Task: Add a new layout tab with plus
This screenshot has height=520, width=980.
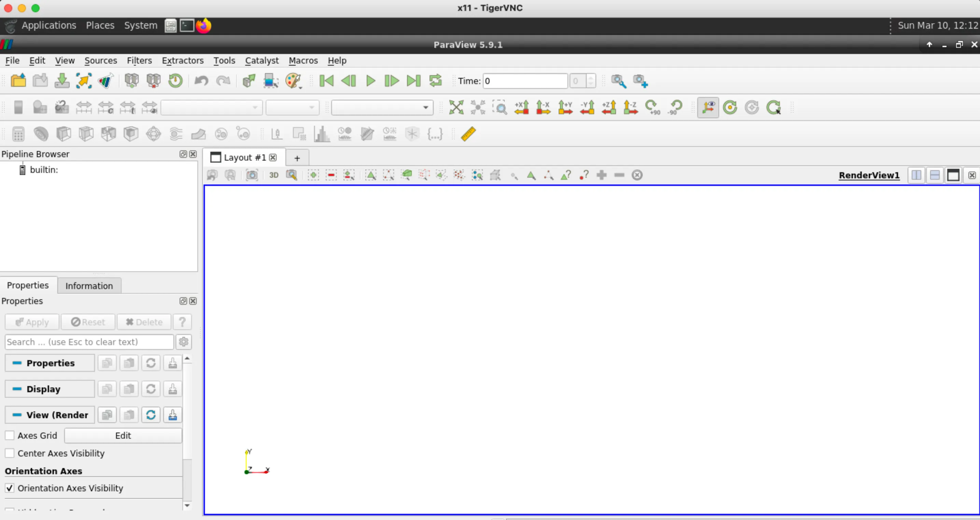Action: pyautogui.click(x=297, y=158)
